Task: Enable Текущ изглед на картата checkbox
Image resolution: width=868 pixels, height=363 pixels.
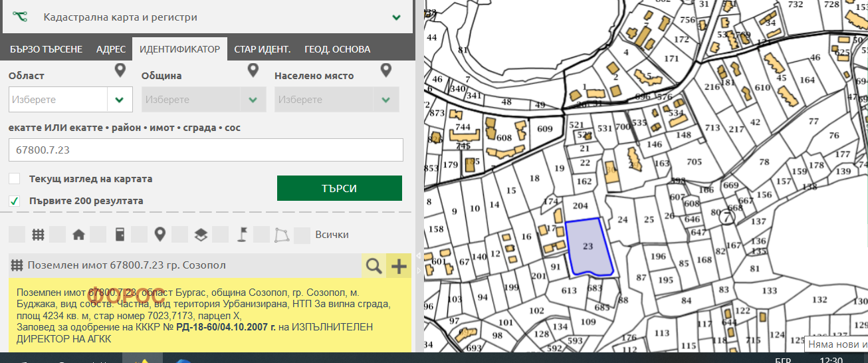Action: coord(15,179)
